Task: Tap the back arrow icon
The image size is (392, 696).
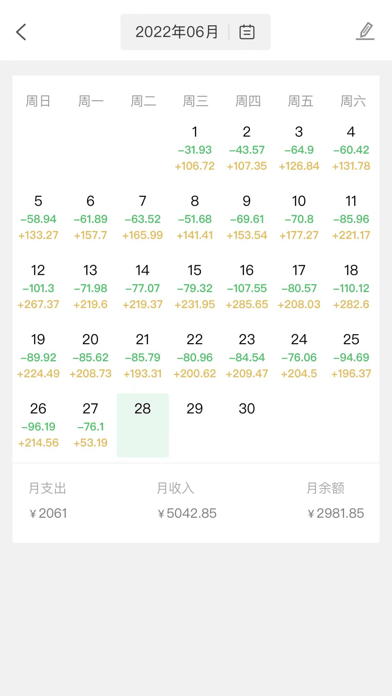Action: click(x=21, y=32)
